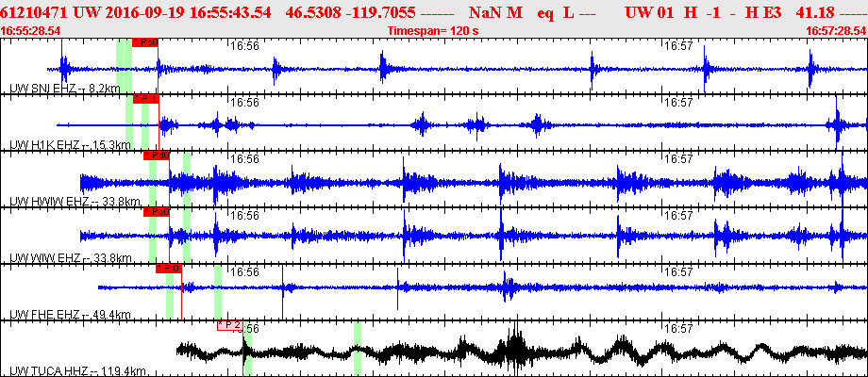Select the Pc0 pick flag on WIW trace
The width and height of the screenshot is (868, 377).
[x=157, y=212]
